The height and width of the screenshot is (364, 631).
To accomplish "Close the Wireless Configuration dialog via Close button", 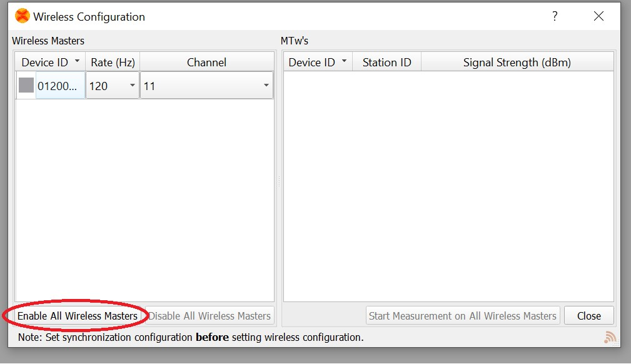I will tap(588, 315).
